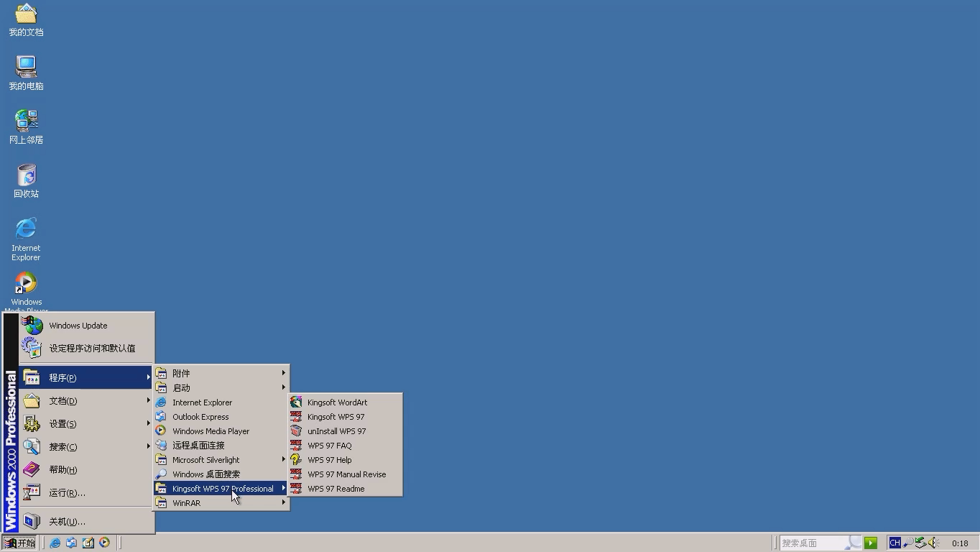Open 远程桌面连接 from the Programs menu
This screenshot has width=980, height=552.
pyautogui.click(x=221, y=445)
